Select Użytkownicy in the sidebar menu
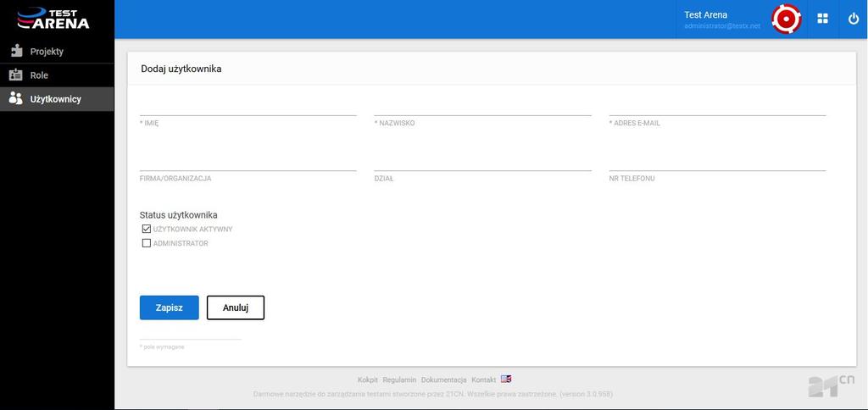 coord(57,99)
